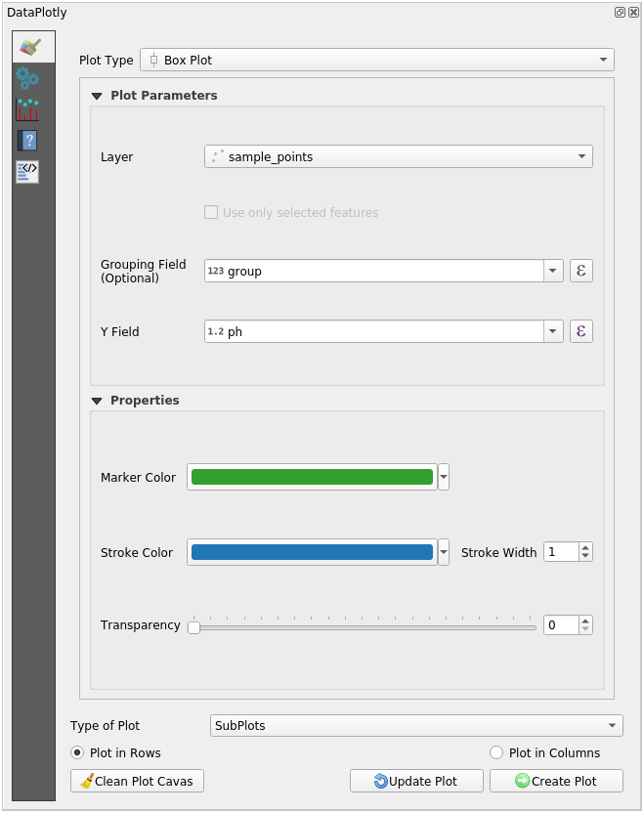Open the gears customization tab
This screenshot has width=644, height=813.
27,78
